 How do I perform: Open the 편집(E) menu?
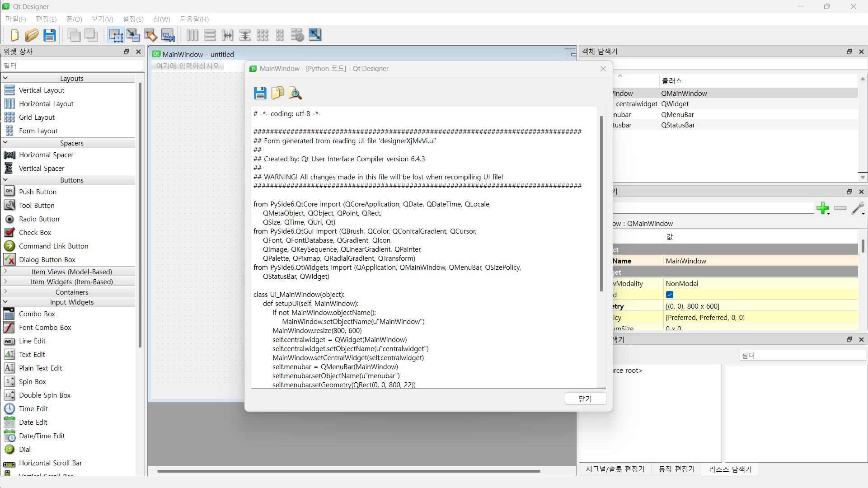(x=46, y=19)
